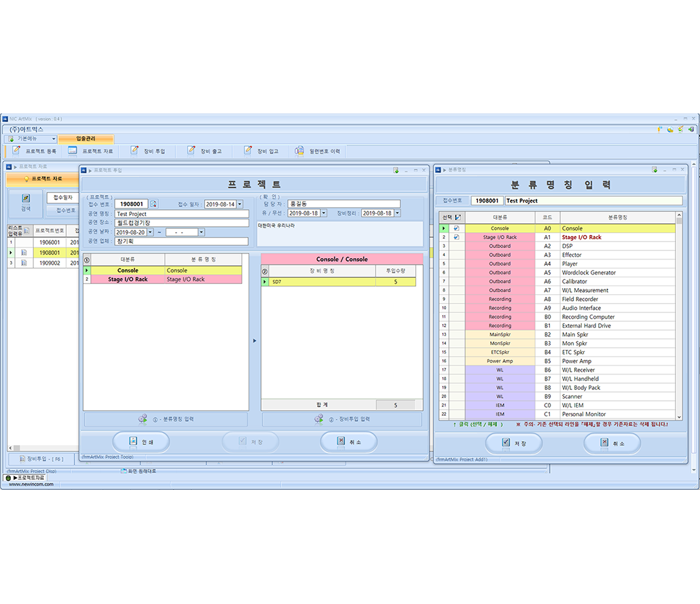The height and width of the screenshot is (604, 700).
Task: Uncheck the Stage I/O Rack row checkbox
Action: [x=456, y=238]
